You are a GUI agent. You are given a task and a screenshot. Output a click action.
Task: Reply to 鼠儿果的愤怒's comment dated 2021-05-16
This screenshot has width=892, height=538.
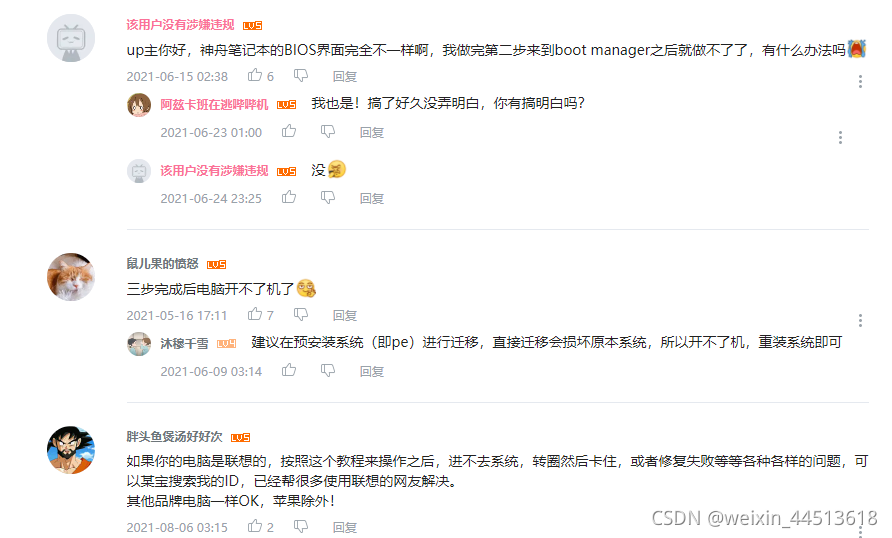coord(345,315)
